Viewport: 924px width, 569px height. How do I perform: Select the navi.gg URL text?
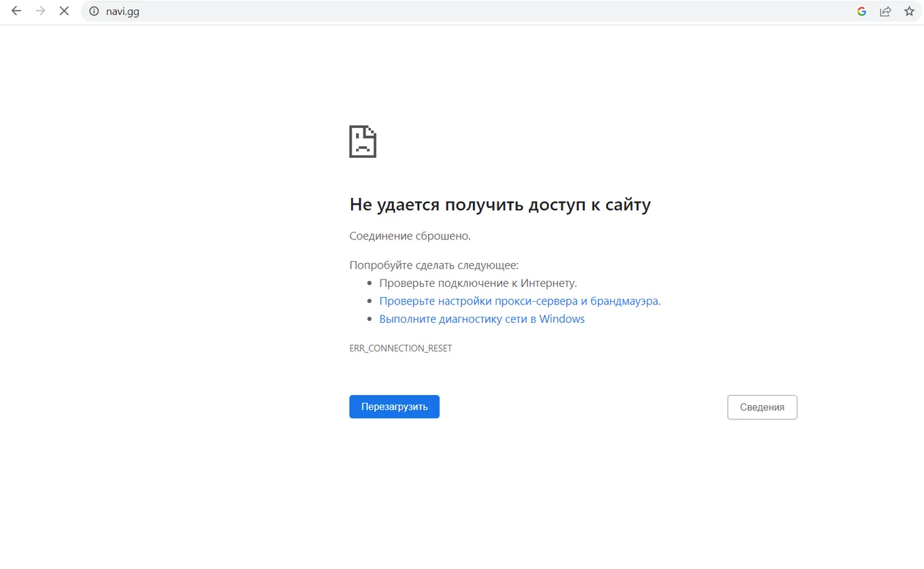[123, 12]
